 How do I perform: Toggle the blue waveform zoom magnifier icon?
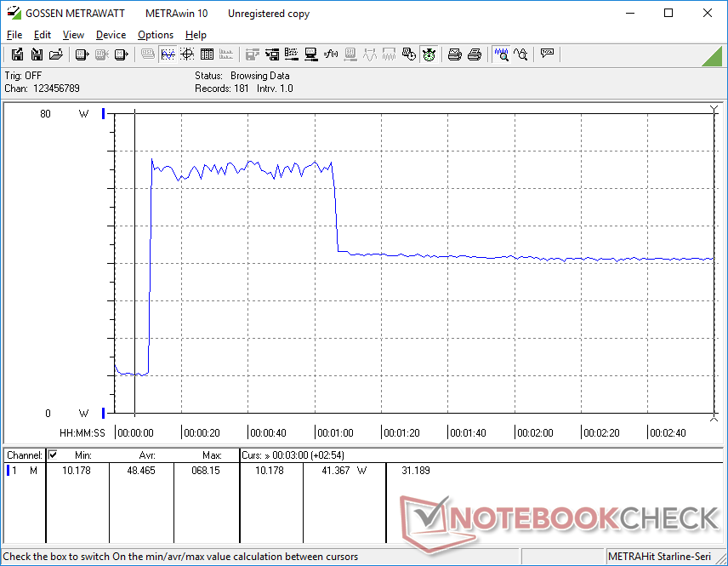coord(502,54)
